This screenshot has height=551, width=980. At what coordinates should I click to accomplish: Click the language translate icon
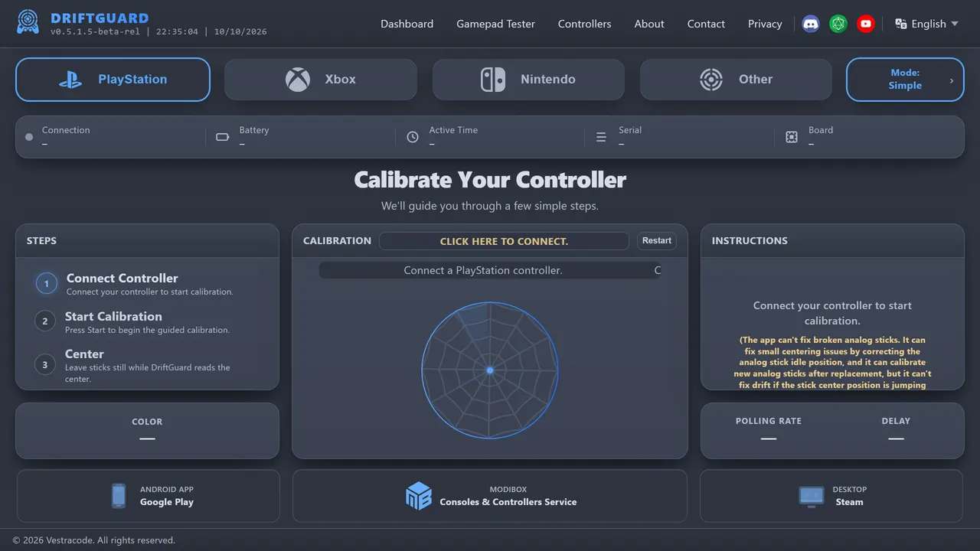tap(901, 24)
